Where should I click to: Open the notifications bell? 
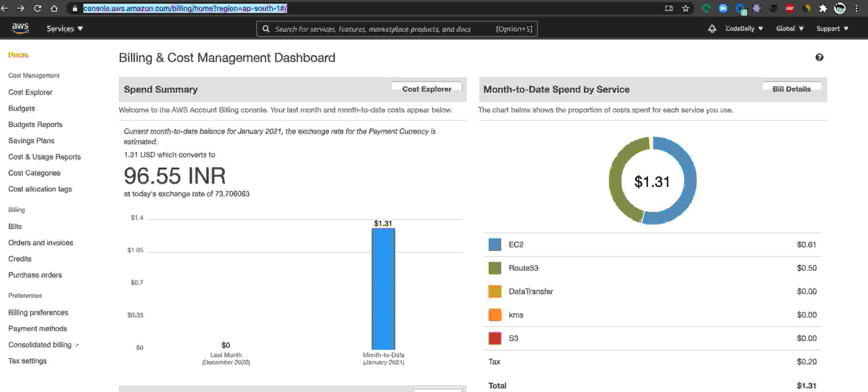point(712,29)
